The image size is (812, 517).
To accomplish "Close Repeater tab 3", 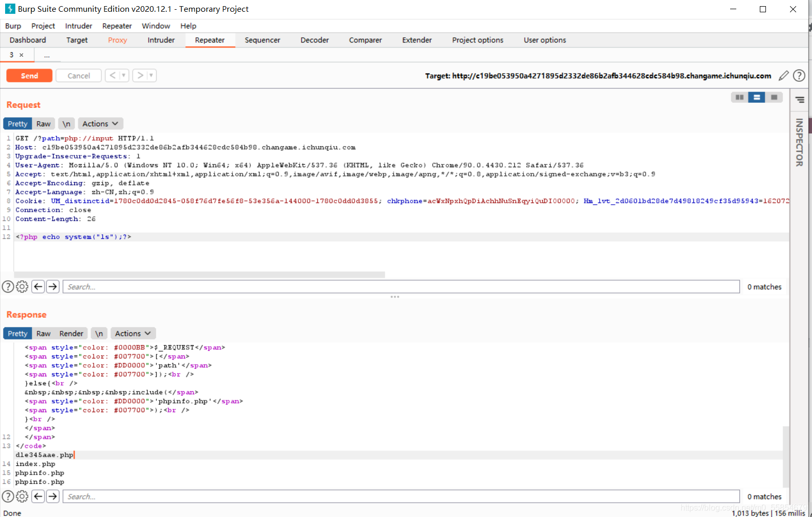I will (x=21, y=55).
